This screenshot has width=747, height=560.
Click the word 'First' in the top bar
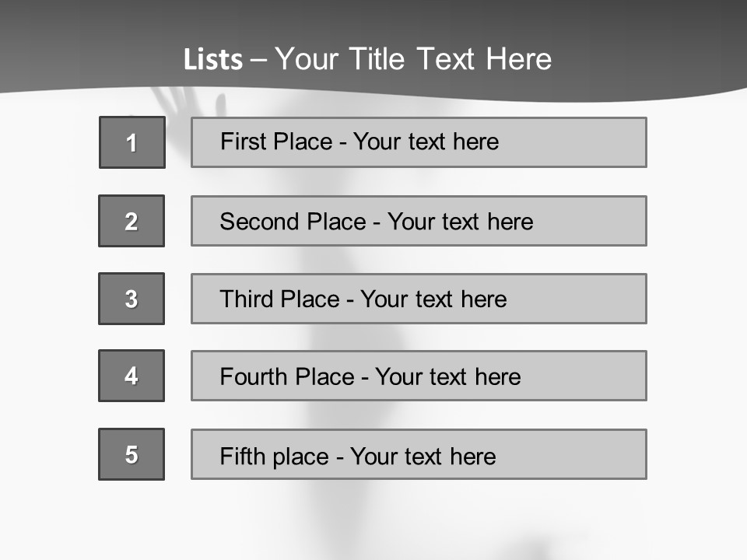244,142
